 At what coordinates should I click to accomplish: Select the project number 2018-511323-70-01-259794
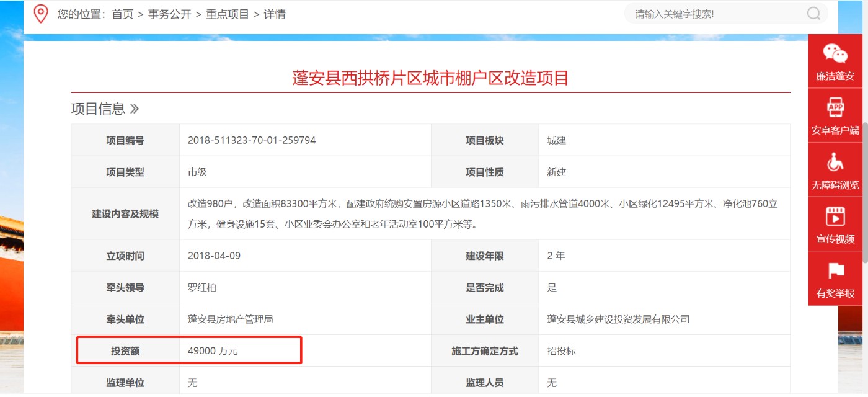tap(252, 141)
